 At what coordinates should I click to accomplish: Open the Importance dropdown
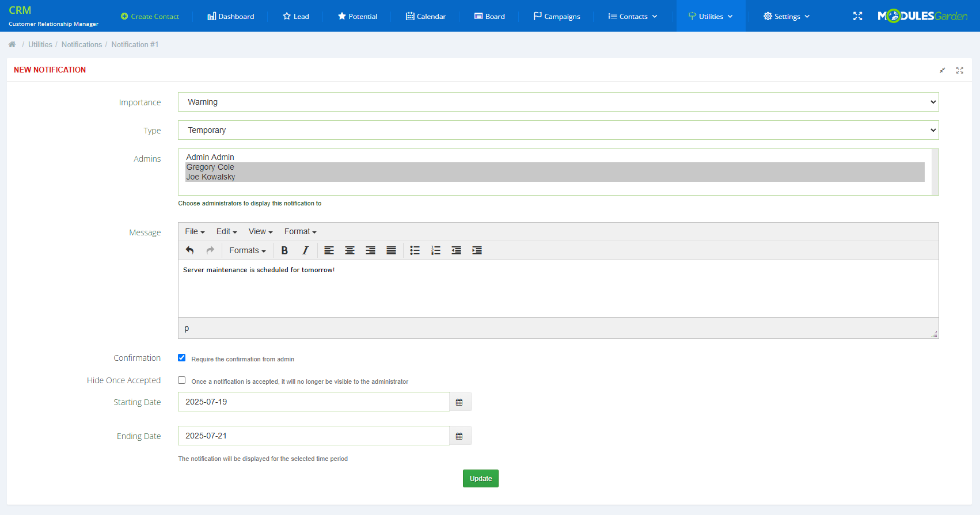point(559,102)
